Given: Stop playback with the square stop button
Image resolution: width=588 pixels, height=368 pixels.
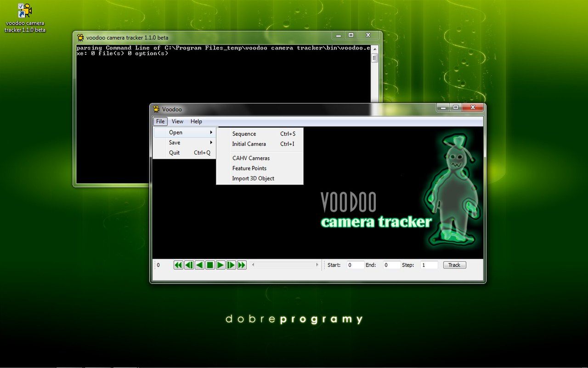Looking at the screenshot, I should tap(210, 265).
